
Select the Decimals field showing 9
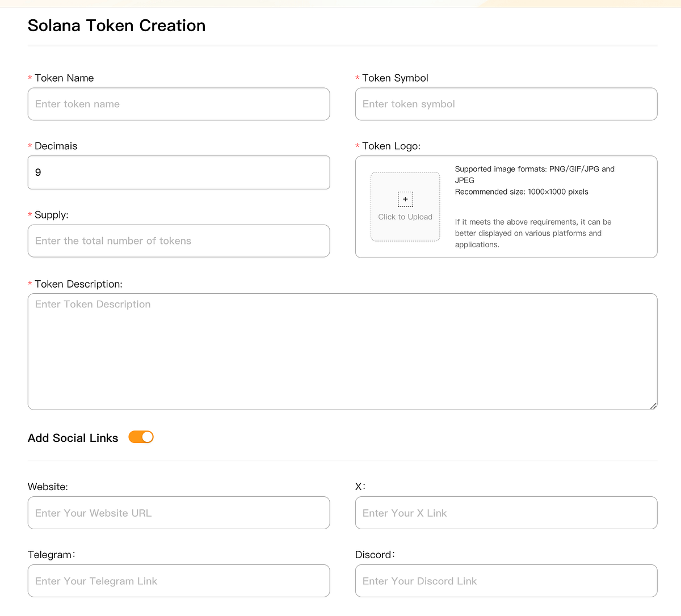coord(179,172)
